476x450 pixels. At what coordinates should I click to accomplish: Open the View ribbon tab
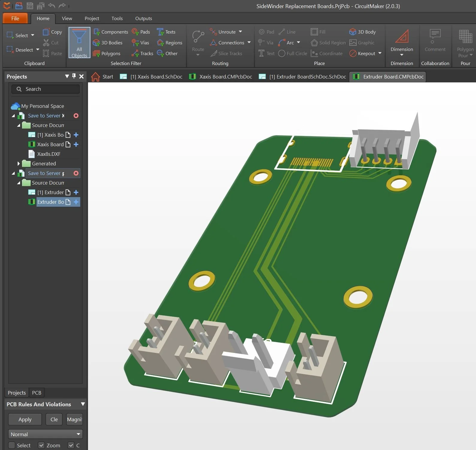pos(67,18)
